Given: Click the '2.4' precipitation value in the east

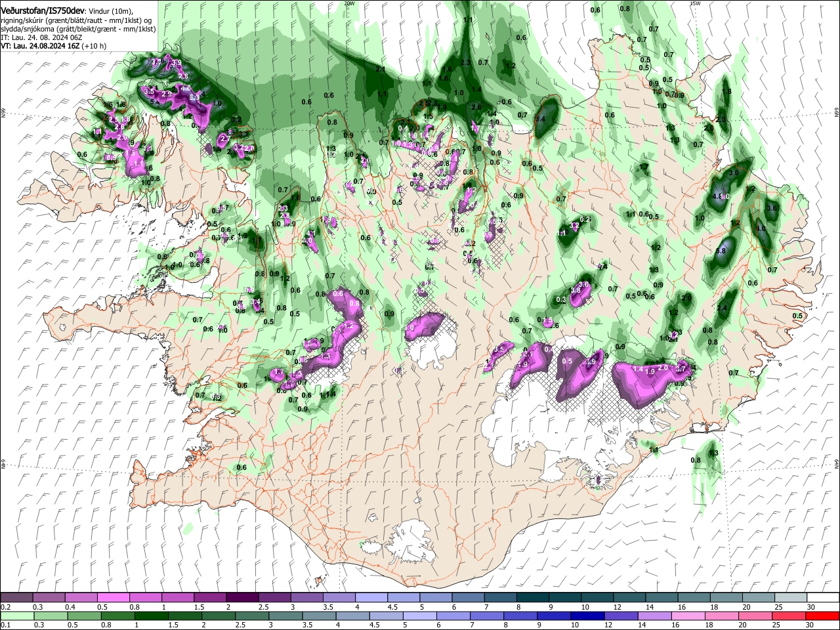Looking at the screenshot, I should [723, 308].
